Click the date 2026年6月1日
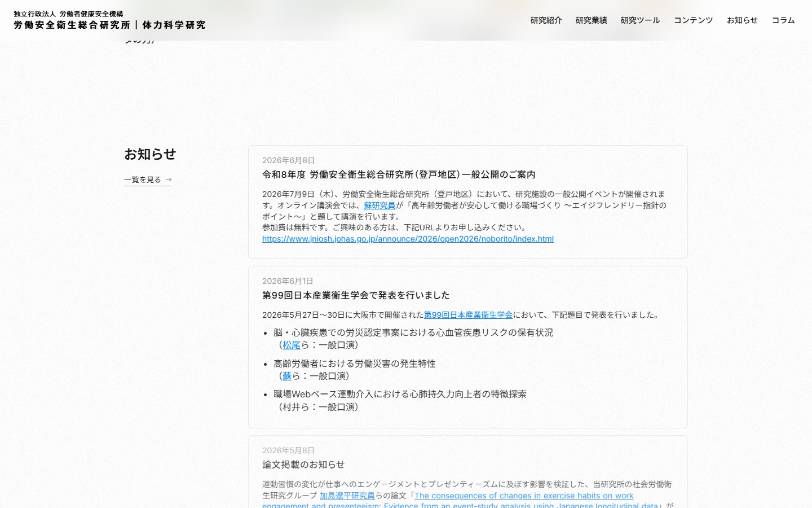The image size is (812, 508). point(288,281)
